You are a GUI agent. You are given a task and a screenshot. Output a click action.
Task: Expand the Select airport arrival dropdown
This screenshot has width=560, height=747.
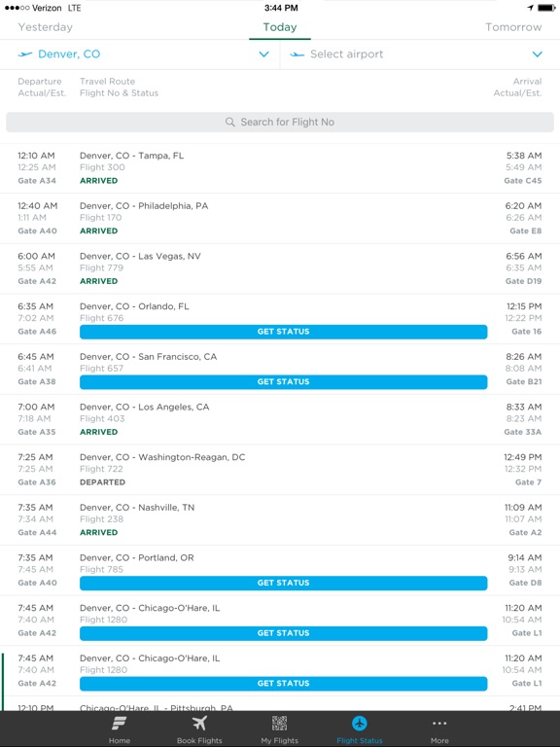537,54
